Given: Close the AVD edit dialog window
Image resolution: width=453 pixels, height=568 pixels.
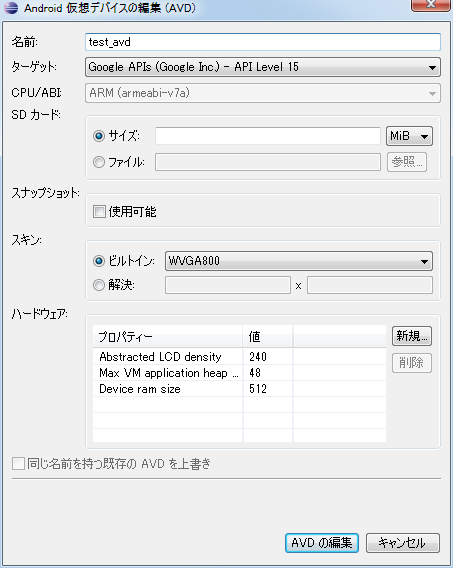Looking at the screenshot, I should (x=430, y=5).
